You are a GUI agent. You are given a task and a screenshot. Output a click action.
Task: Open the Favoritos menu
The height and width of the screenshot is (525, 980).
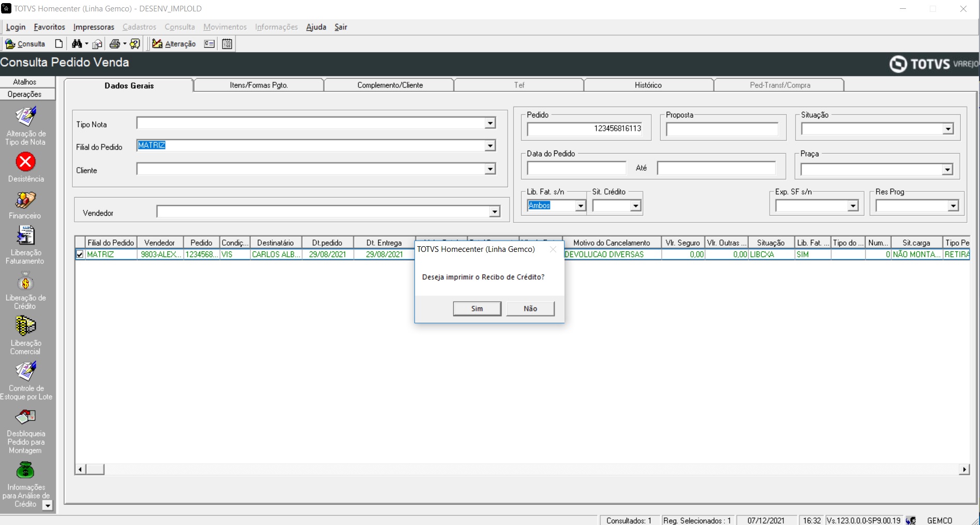pyautogui.click(x=50, y=27)
